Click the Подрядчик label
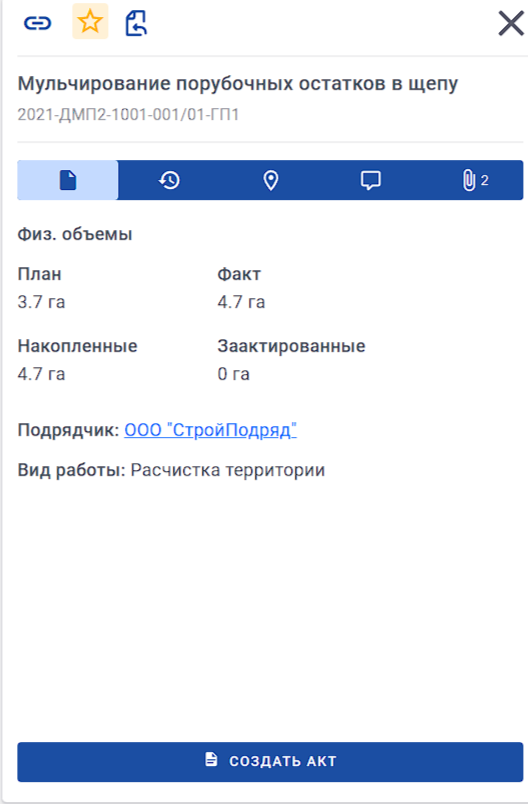This screenshot has height=804, width=528. click(x=68, y=430)
